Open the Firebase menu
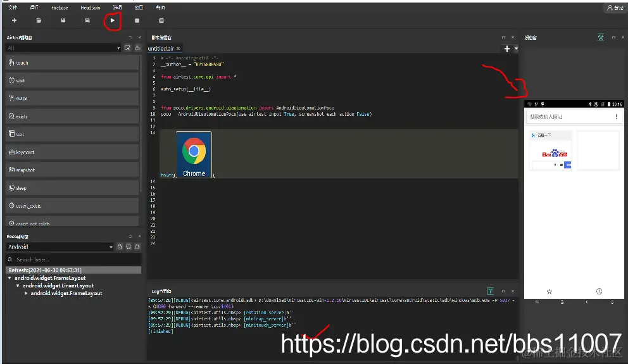Viewport: 628px width, 364px height. pyautogui.click(x=60, y=8)
